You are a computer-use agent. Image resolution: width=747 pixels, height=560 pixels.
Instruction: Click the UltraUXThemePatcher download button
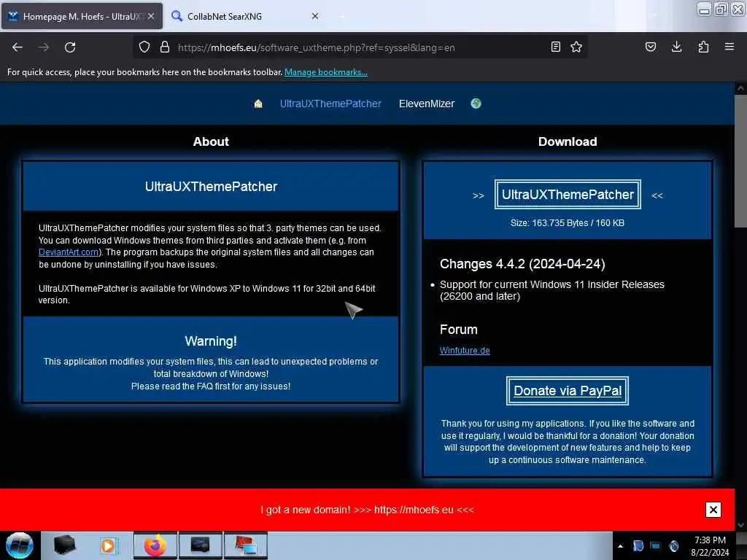(x=568, y=194)
